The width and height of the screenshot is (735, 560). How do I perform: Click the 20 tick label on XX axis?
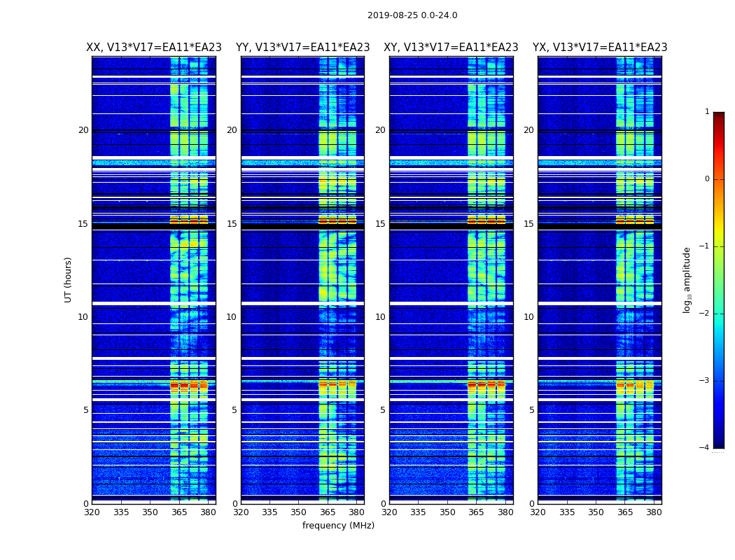point(83,130)
